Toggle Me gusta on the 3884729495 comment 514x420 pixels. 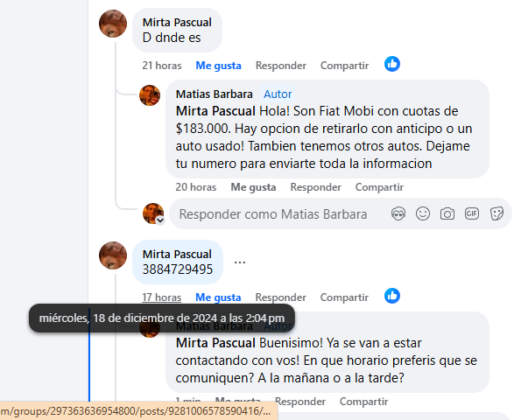pos(218,297)
